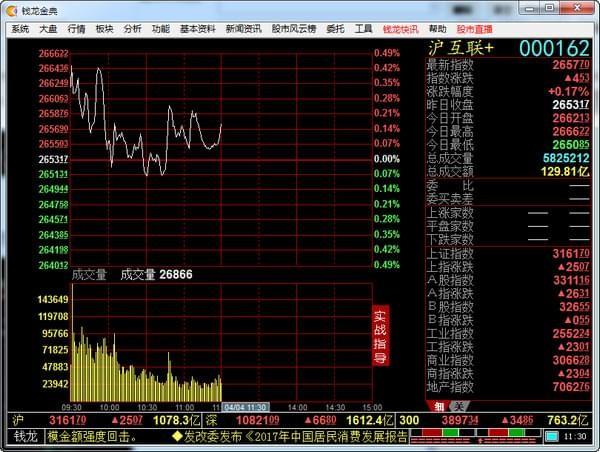
Task: Click the 04/04 11:30 time marker
Action: tap(246, 407)
